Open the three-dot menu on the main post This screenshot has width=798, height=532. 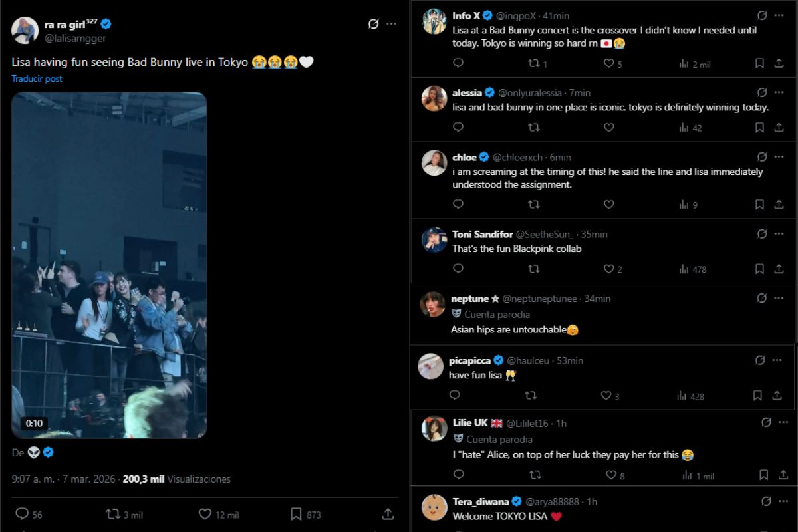pos(389,24)
